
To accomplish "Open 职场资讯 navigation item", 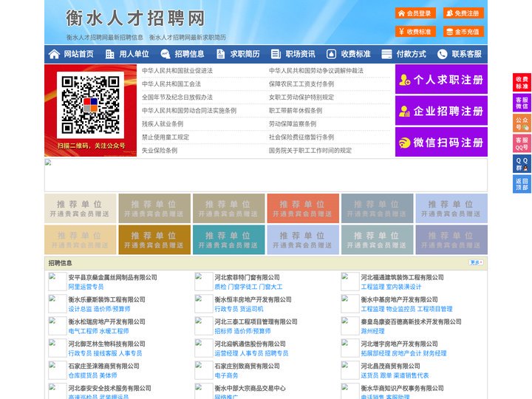I will click(x=300, y=54).
